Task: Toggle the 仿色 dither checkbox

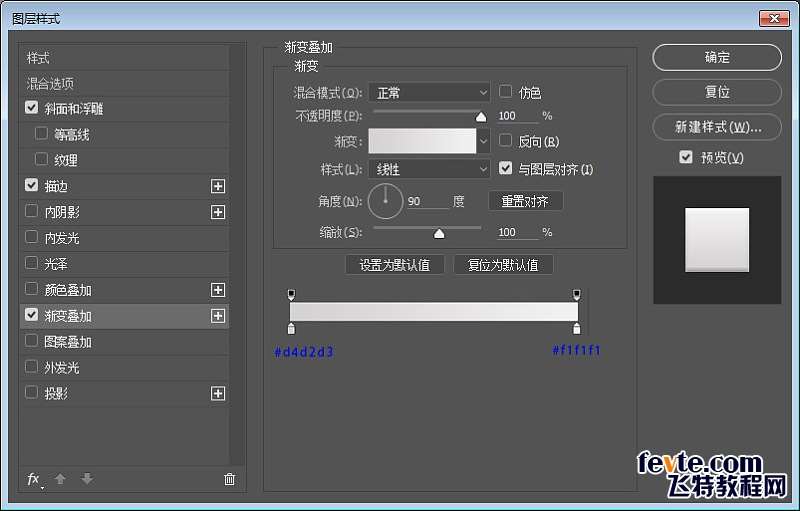Action: tap(505, 91)
